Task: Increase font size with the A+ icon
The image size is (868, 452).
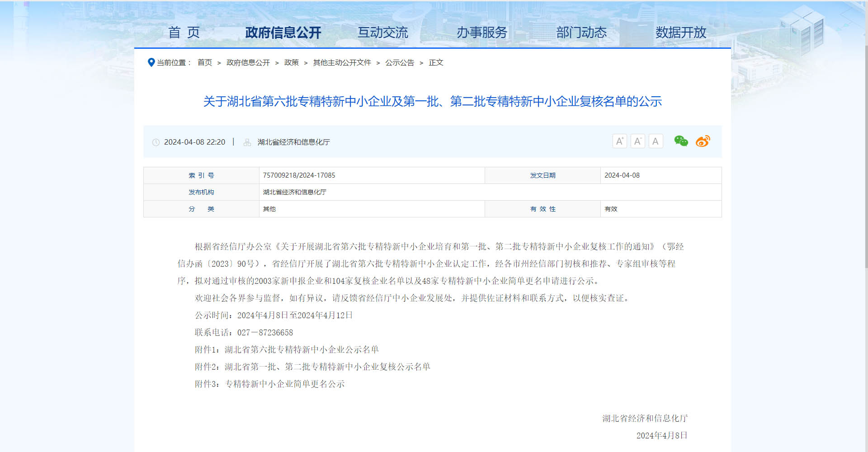Action: tap(619, 141)
